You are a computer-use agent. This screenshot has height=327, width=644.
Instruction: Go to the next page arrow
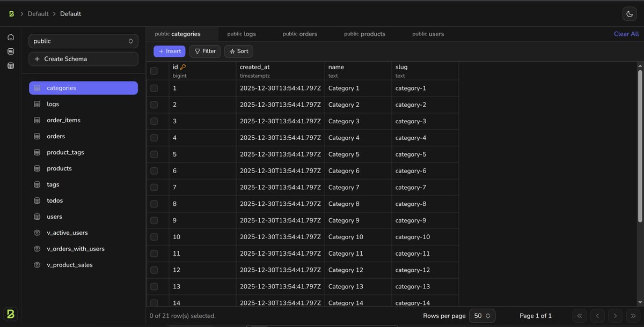coord(616,316)
